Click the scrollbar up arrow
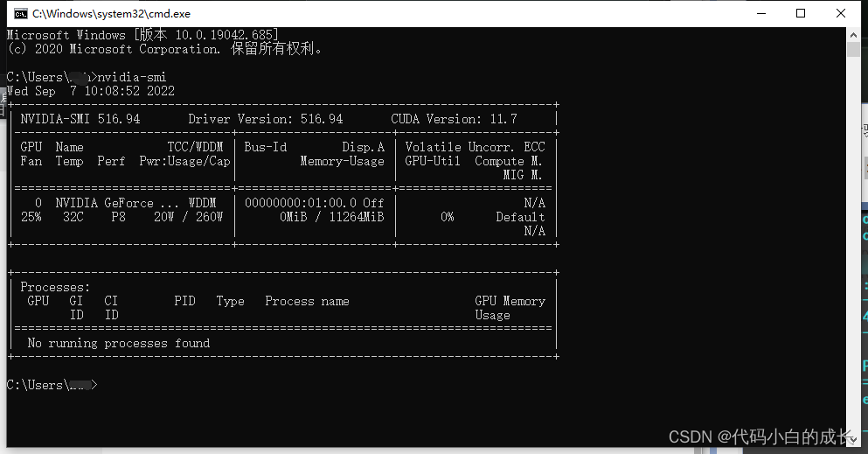Image resolution: width=868 pixels, height=454 pixels. pyautogui.click(x=853, y=34)
